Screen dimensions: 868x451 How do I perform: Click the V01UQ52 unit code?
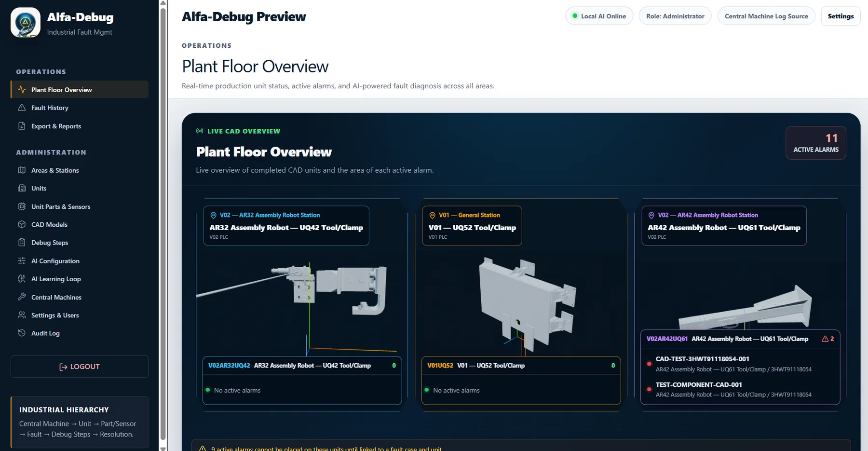click(x=440, y=366)
